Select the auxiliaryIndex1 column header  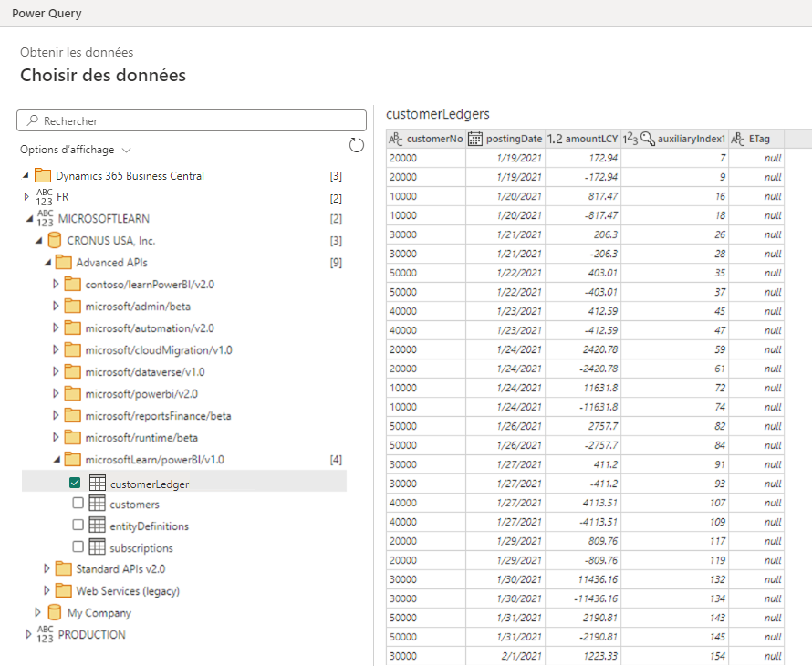[x=675, y=139]
